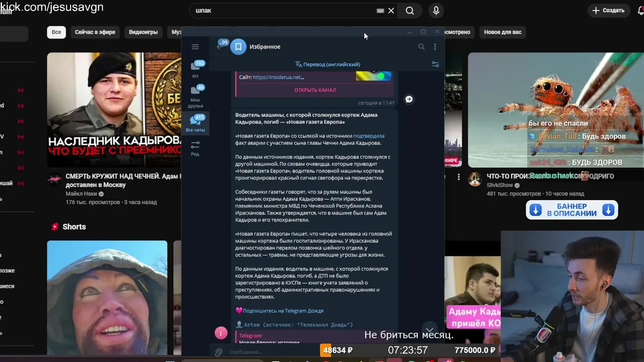This screenshot has width=644, height=362.
Task: Open translation settings icon in translate bar
Action: click(x=435, y=64)
